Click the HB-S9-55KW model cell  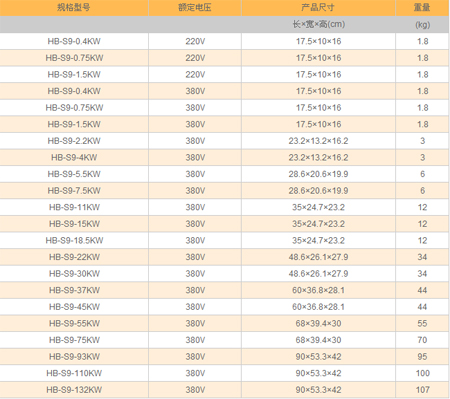pyautogui.click(x=74, y=323)
